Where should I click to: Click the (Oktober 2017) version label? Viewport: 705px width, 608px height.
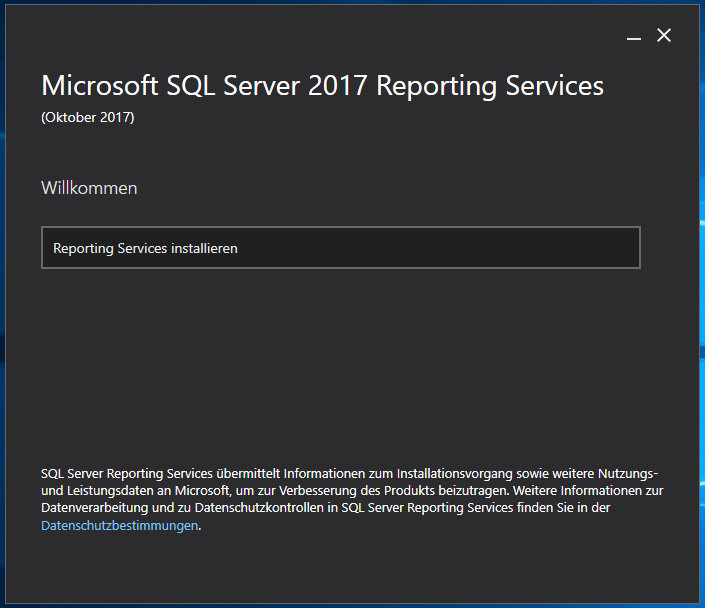point(88,117)
